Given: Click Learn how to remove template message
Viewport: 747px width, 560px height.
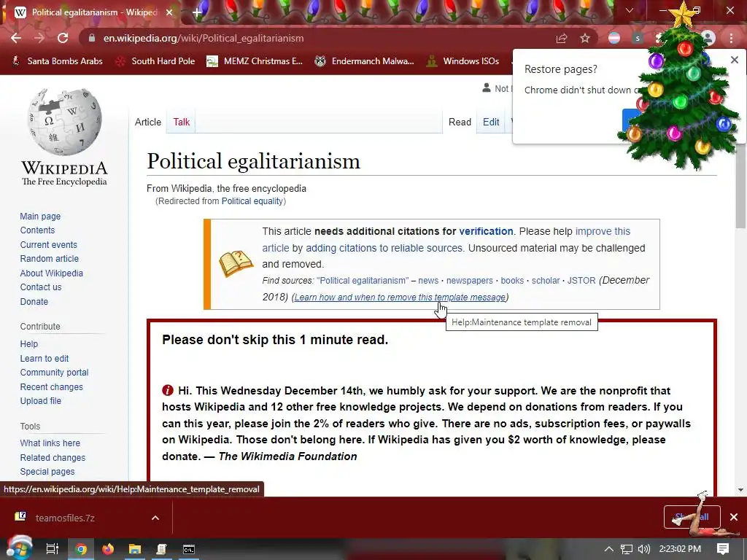Looking at the screenshot, I should point(400,297).
